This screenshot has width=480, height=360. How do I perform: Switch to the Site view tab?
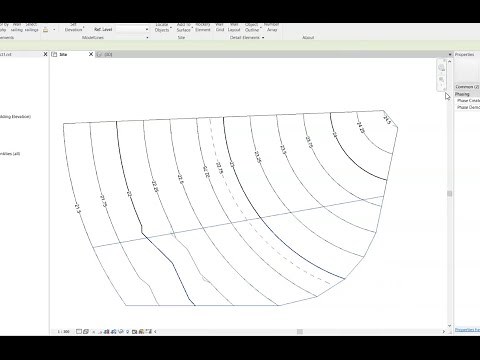(63, 54)
